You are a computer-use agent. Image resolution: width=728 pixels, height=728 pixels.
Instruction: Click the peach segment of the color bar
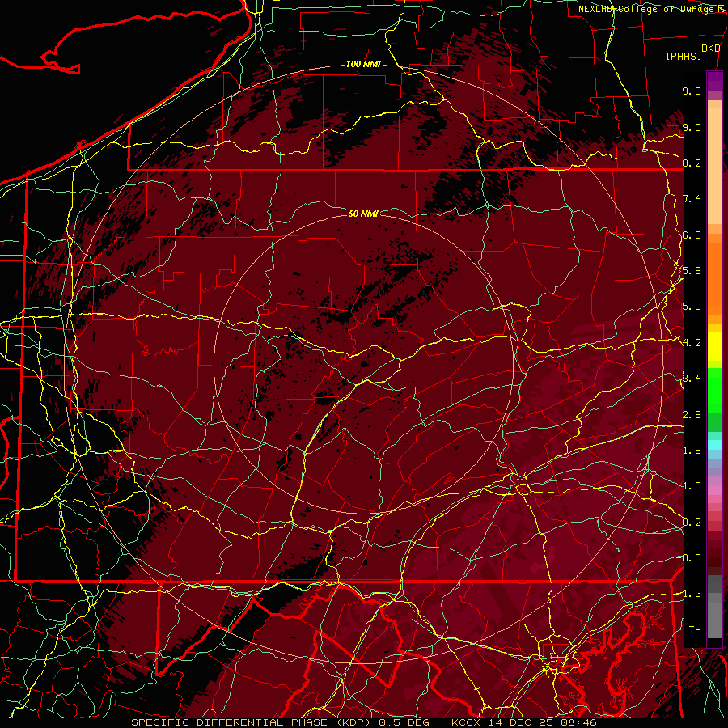pyautogui.click(x=714, y=167)
